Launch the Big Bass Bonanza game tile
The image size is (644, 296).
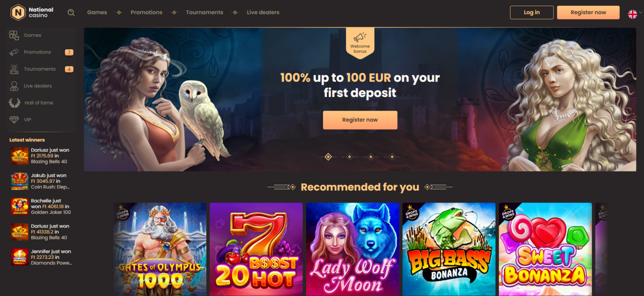pyautogui.click(x=449, y=249)
